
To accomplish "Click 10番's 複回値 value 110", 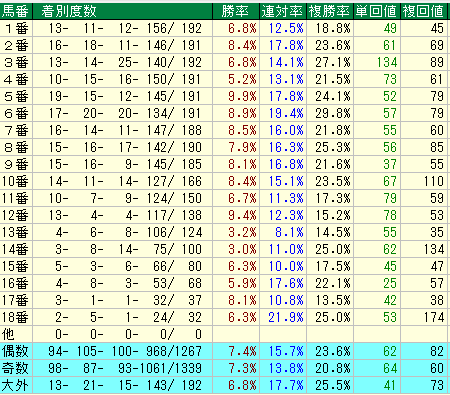I will pyautogui.click(x=434, y=181).
